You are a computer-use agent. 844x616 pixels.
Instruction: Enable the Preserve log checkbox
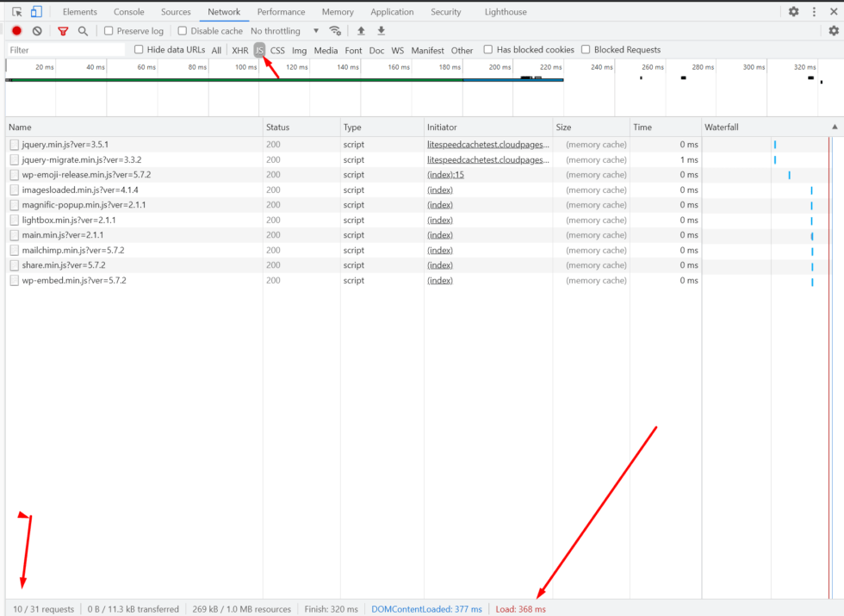tap(109, 31)
